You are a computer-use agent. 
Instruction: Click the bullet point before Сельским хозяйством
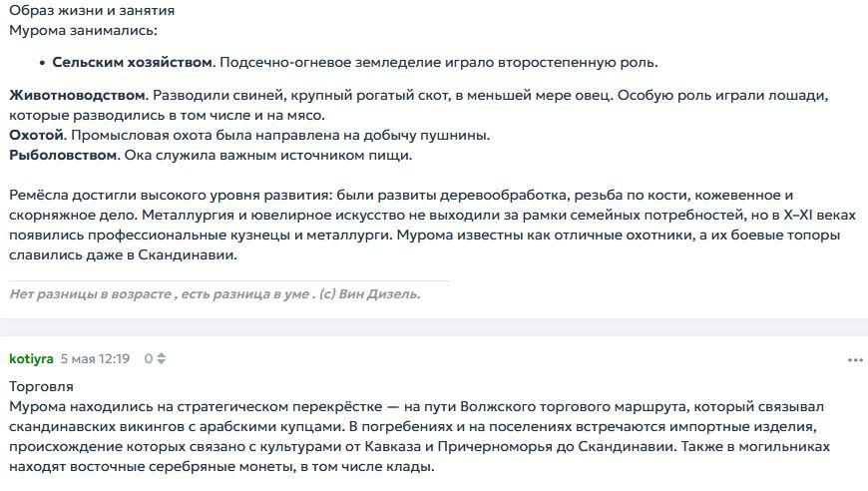pyautogui.click(x=42, y=63)
